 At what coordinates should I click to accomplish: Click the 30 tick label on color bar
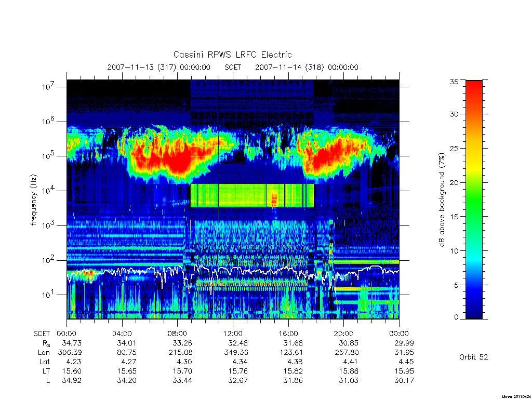pyautogui.click(x=454, y=114)
